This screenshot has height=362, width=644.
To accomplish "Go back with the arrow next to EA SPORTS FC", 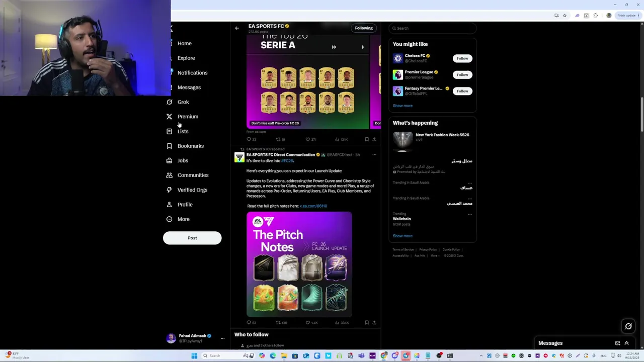I will (x=237, y=28).
